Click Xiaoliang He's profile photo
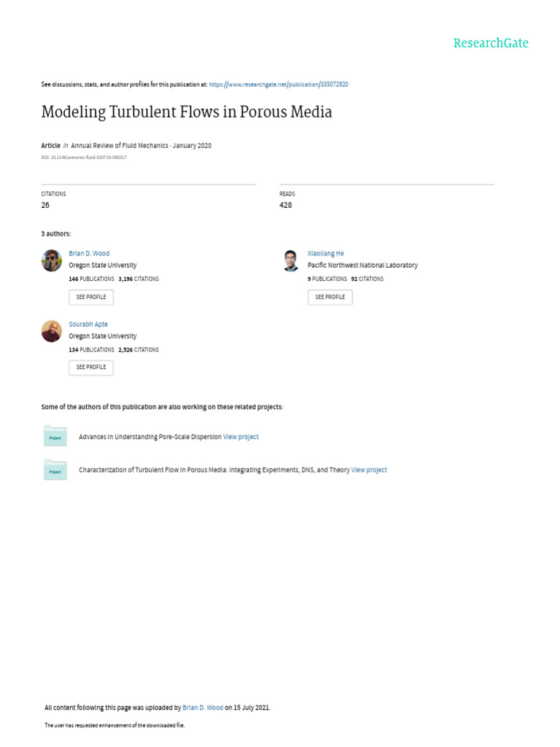The image size is (560, 747). [x=290, y=260]
